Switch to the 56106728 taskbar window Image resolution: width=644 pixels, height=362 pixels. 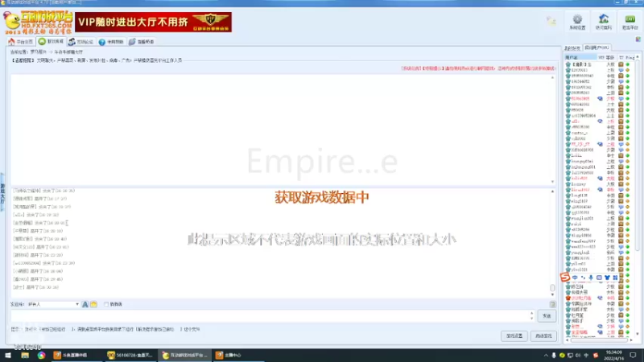130,356
